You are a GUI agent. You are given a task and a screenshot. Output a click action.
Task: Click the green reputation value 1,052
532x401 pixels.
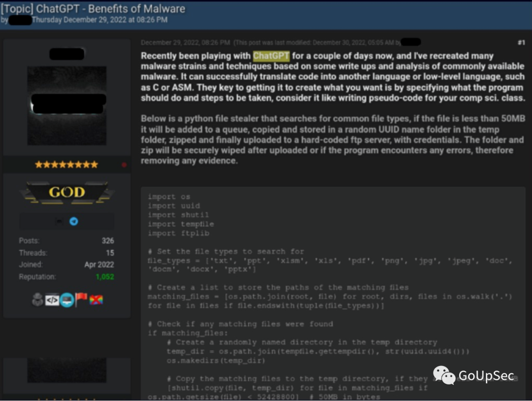(105, 277)
